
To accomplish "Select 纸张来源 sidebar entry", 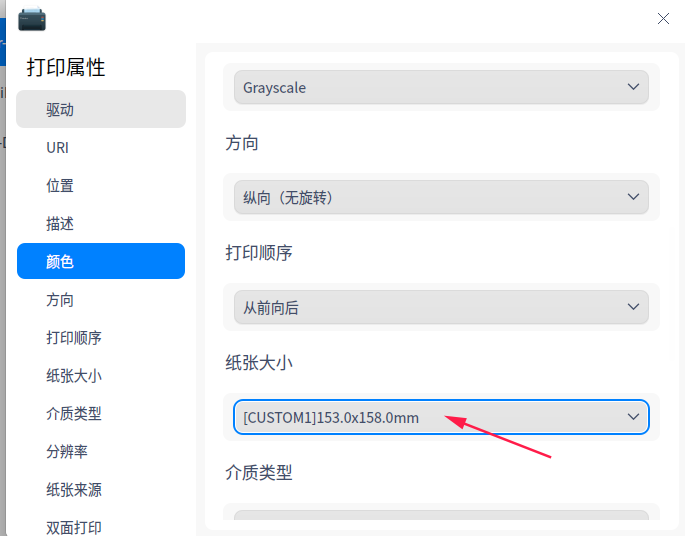I will tap(101, 489).
